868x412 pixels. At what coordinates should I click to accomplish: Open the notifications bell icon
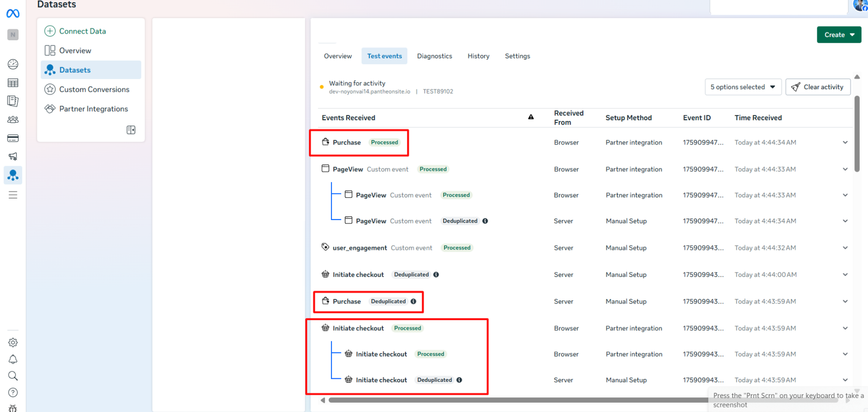pos(13,359)
